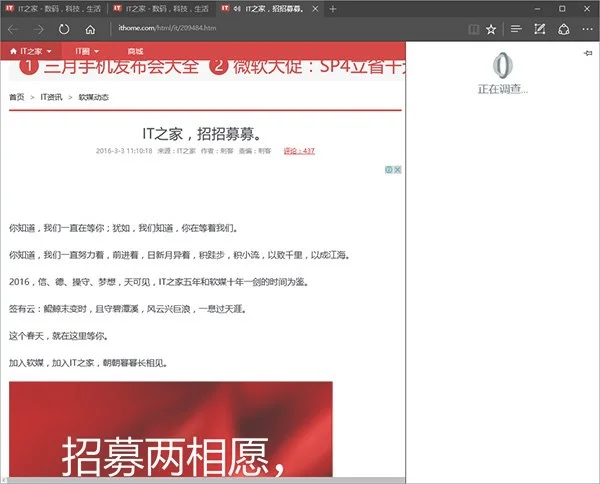Toggle reading view book icon

click(x=474, y=29)
